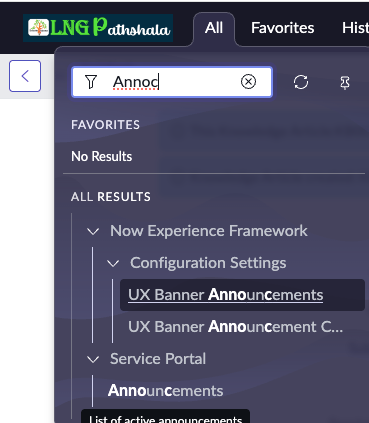Refresh the navigation menu results
The width and height of the screenshot is (369, 423).
pyautogui.click(x=301, y=82)
